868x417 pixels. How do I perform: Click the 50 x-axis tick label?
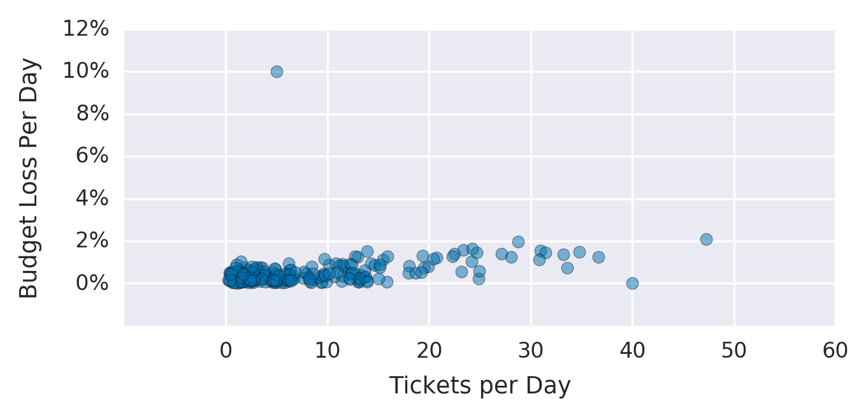(734, 350)
